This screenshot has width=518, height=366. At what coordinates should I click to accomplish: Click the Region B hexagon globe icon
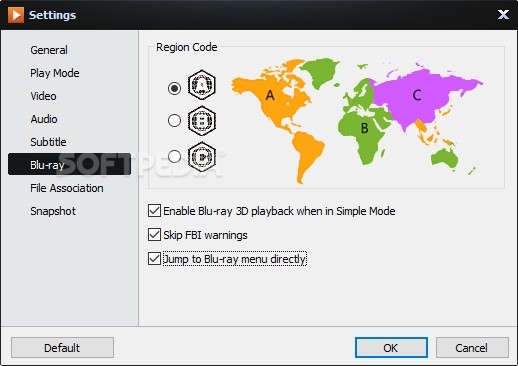point(202,120)
